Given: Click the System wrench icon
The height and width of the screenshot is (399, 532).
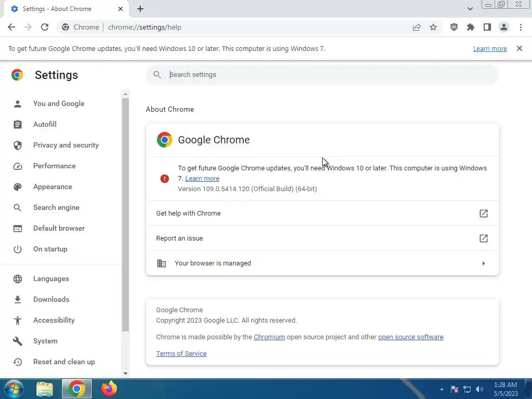Looking at the screenshot, I should 18,341.
